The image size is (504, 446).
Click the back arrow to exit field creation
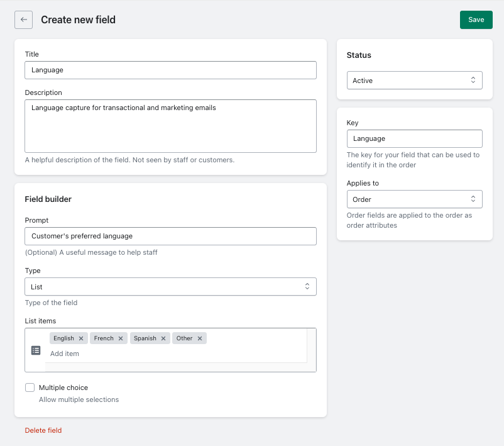[x=23, y=20]
